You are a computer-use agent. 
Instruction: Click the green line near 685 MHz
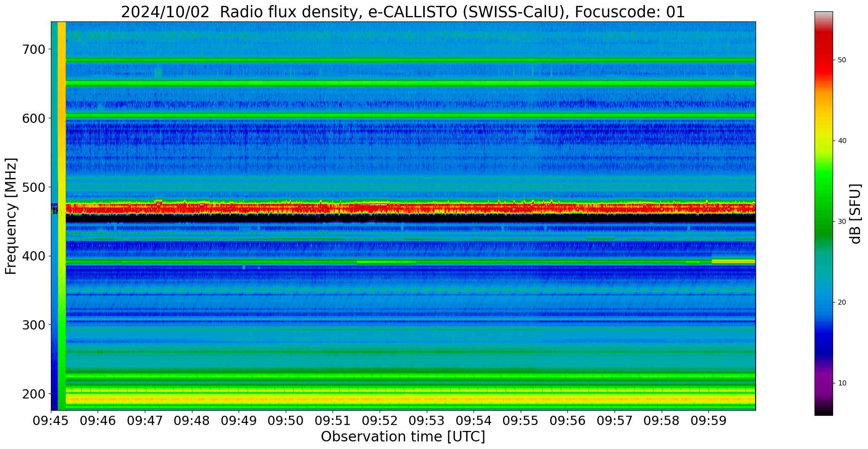[410, 60]
